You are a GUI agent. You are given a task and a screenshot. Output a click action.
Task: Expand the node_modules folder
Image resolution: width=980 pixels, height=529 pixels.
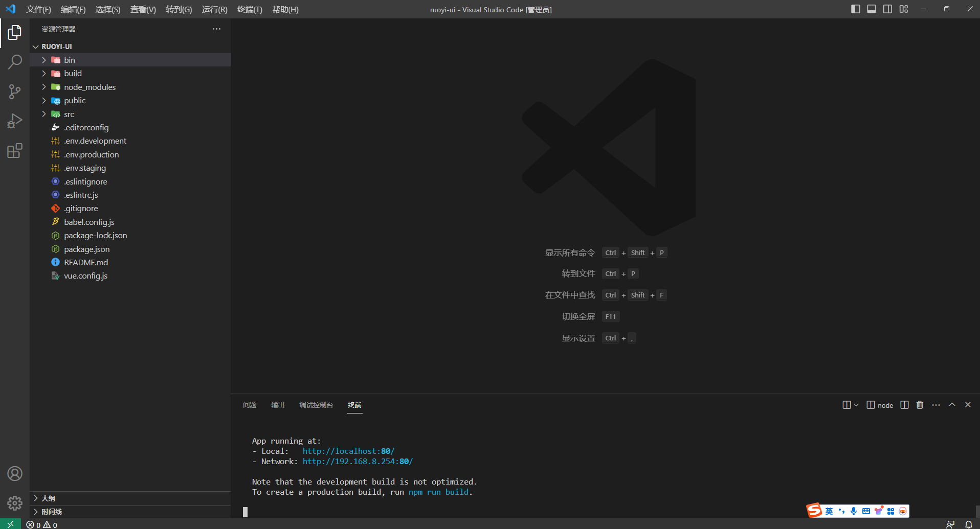point(130,87)
